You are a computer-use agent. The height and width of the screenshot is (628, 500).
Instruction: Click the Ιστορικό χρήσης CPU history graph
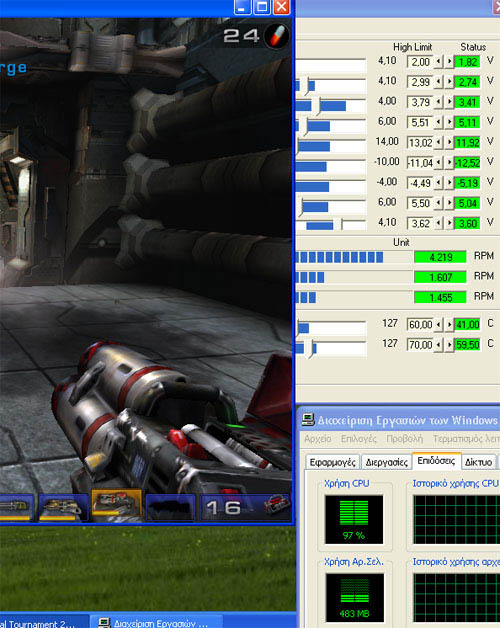[456, 519]
